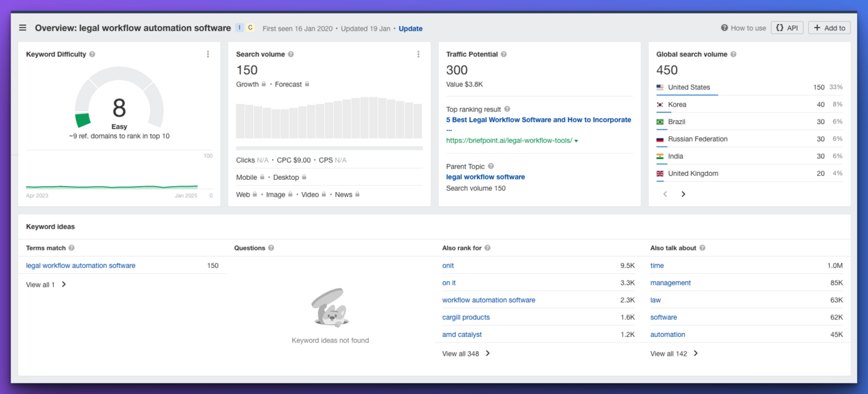Image resolution: width=868 pixels, height=394 pixels.
Task: Select the United States row showing 150
Action: click(x=749, y=87)
